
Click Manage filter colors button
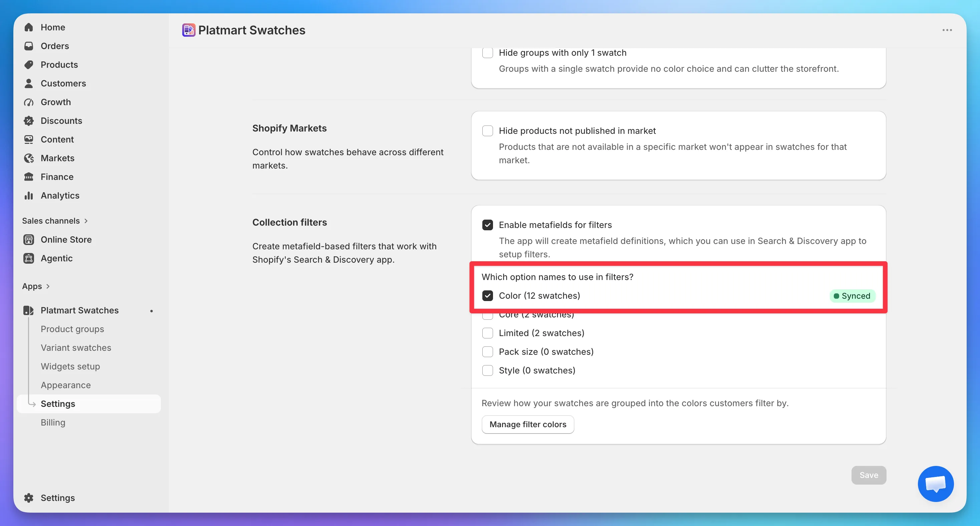pyautogui.click(x=528, y=424)
